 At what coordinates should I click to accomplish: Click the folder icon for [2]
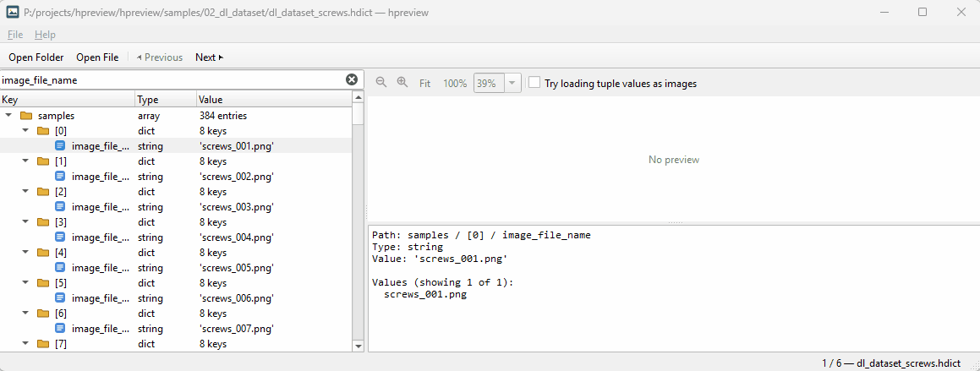(43, 192)
